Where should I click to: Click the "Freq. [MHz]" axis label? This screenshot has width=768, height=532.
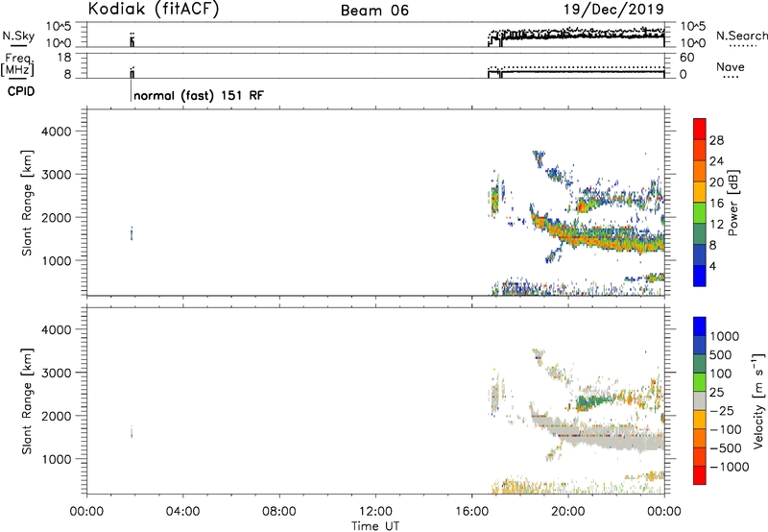[x=17, y=65]
